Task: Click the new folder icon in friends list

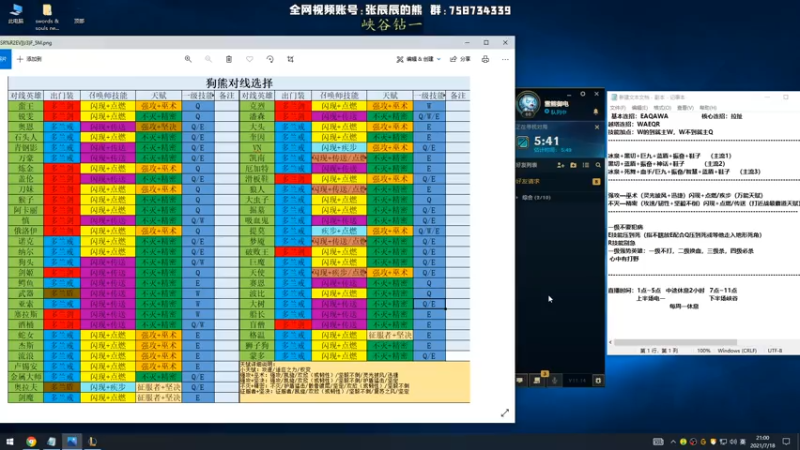Action: (x=573, y=165)
